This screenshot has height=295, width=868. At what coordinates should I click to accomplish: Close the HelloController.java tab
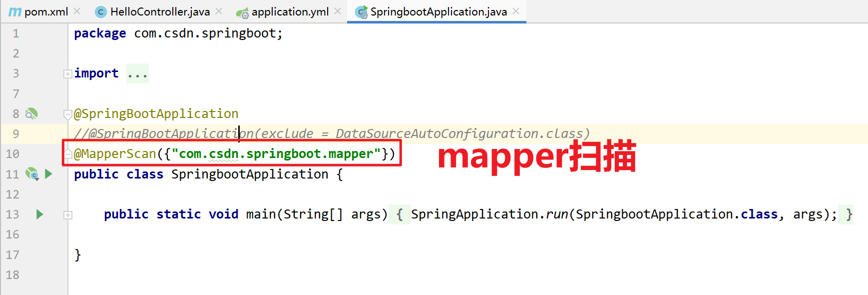point(219,11)
